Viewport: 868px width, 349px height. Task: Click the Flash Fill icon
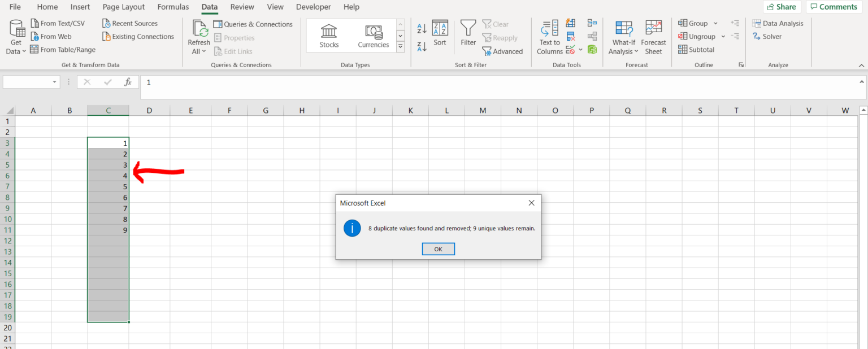point(570,23)
